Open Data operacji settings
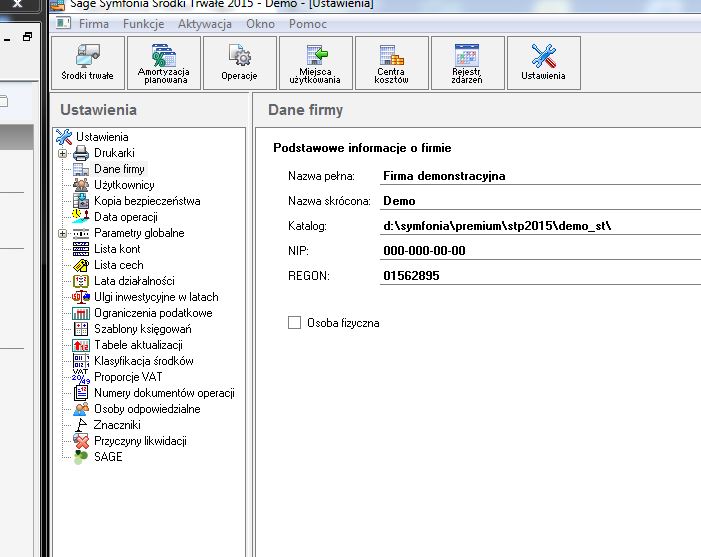 point(126,217)
